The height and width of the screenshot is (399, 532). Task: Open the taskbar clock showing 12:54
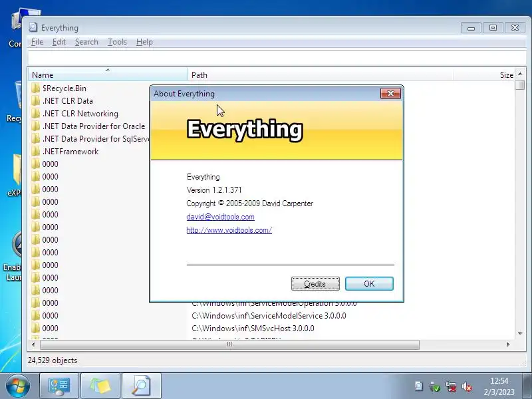point(499,386)
